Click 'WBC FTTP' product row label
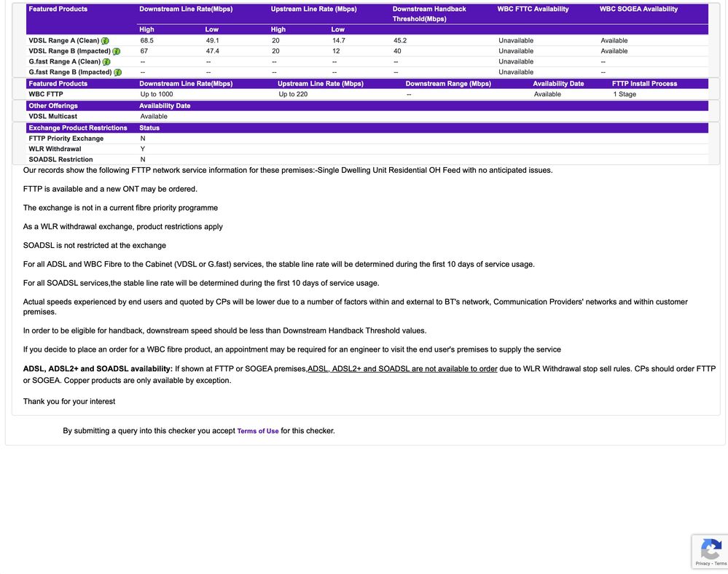This screenshot has width=728, height=574. [45, 94]
